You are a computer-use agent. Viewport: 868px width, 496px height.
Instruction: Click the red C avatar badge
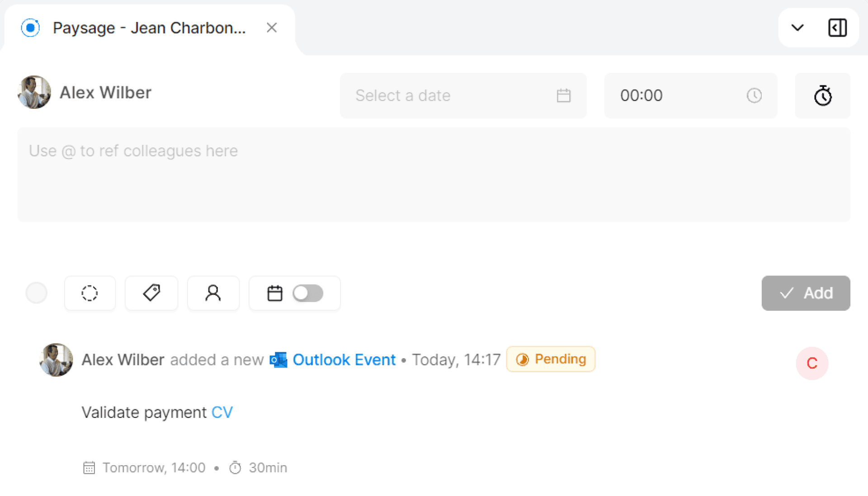point(812,363)
